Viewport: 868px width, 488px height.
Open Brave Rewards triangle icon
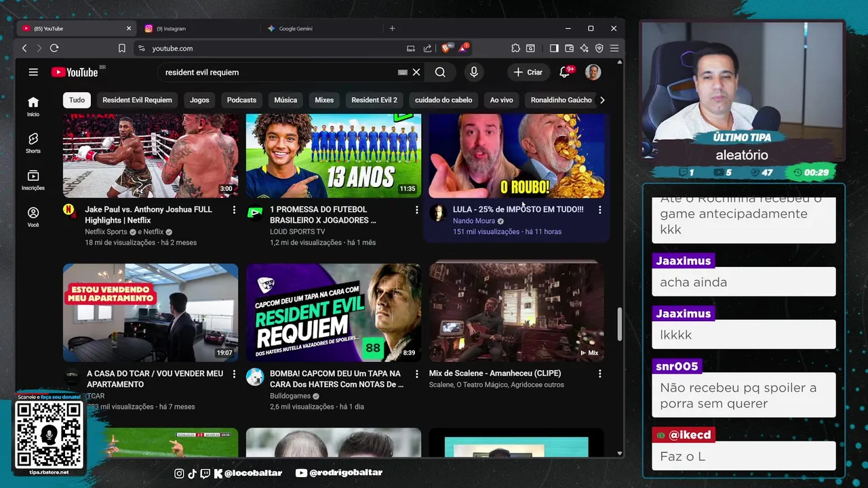tap(463, 48)
